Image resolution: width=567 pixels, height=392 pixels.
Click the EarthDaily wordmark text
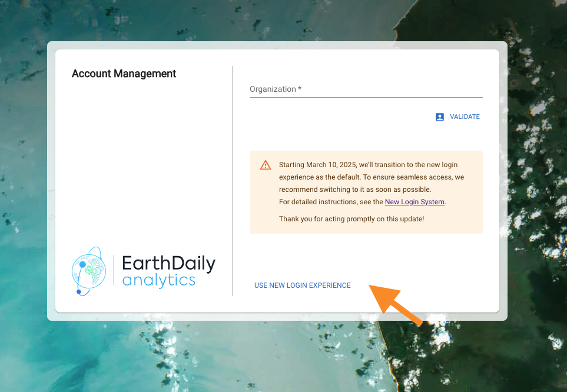tap(168, 263)
